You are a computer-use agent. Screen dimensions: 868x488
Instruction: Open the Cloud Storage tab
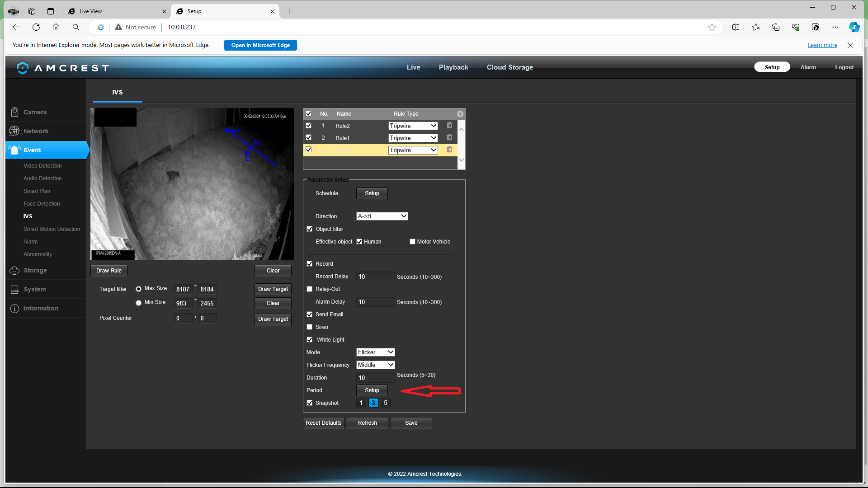(510, 67)
